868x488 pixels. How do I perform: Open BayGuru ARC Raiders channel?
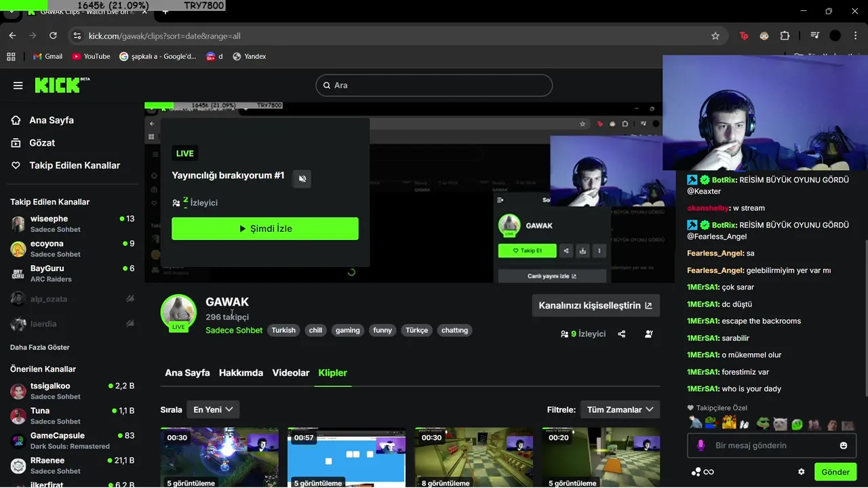72,274
